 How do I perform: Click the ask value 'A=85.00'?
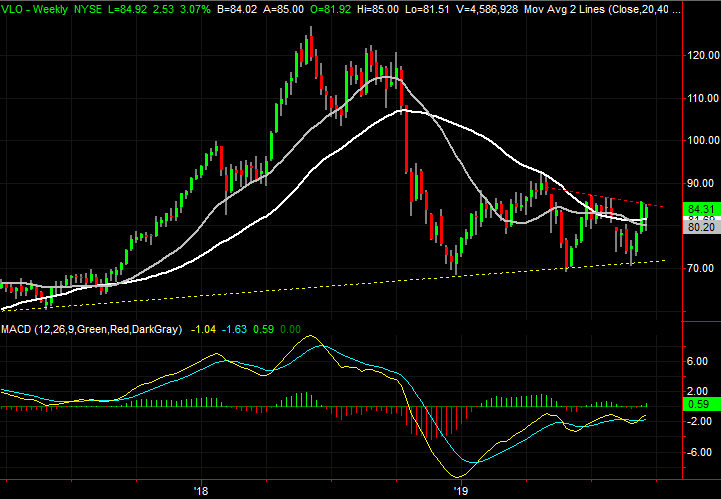click(x=284, y=9)
